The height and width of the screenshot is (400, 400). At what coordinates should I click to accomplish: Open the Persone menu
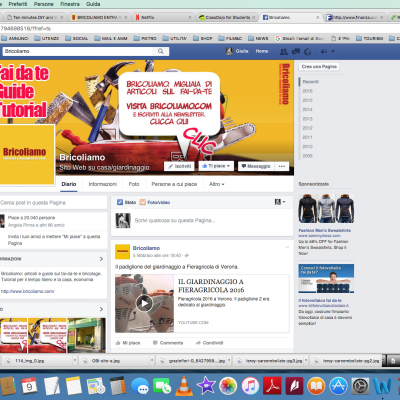43,4
